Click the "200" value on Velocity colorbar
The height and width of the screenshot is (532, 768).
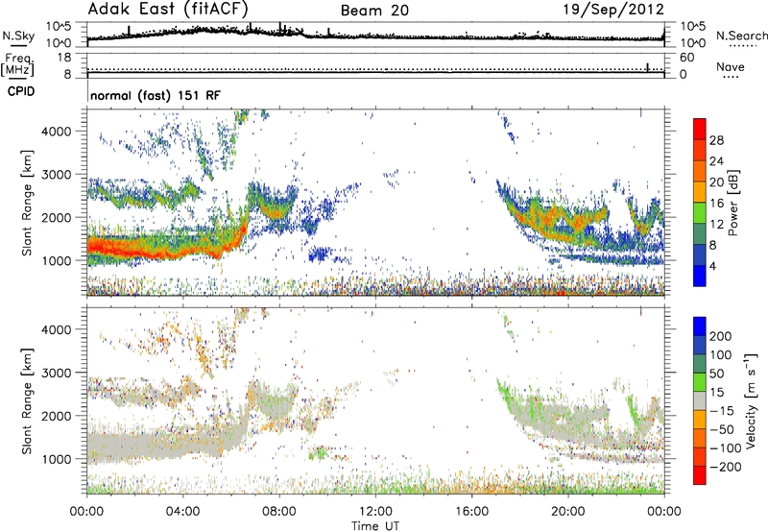721,336
